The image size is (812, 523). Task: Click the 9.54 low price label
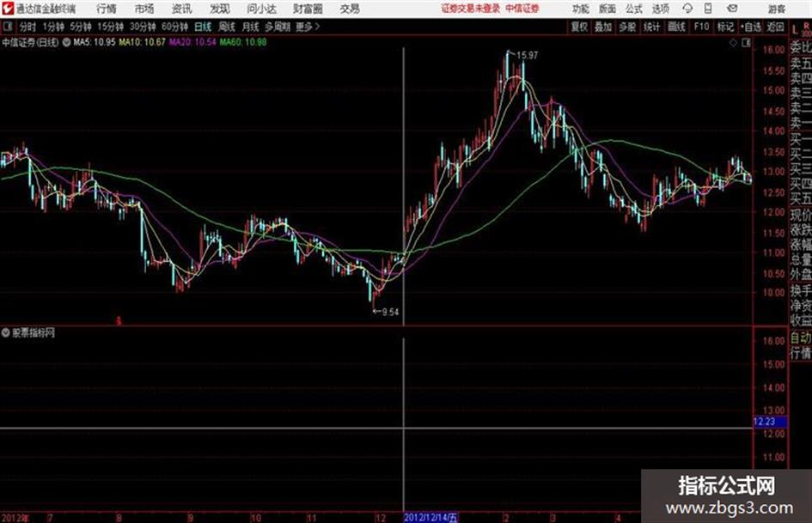(390, 312)
